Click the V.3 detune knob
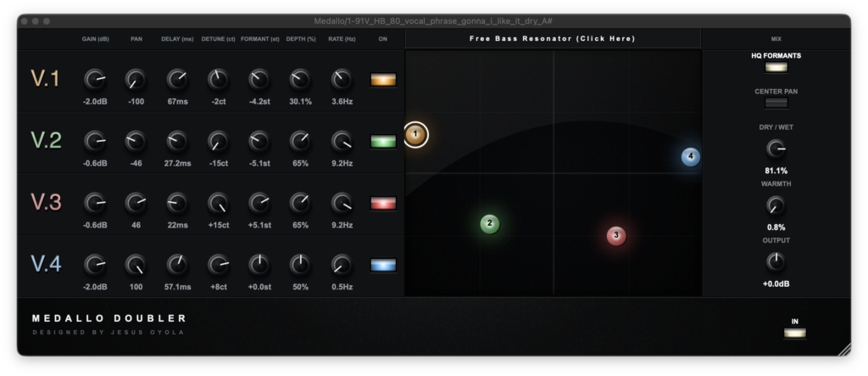The height and width of the screenshot is (376, 868). coord(218,203)
